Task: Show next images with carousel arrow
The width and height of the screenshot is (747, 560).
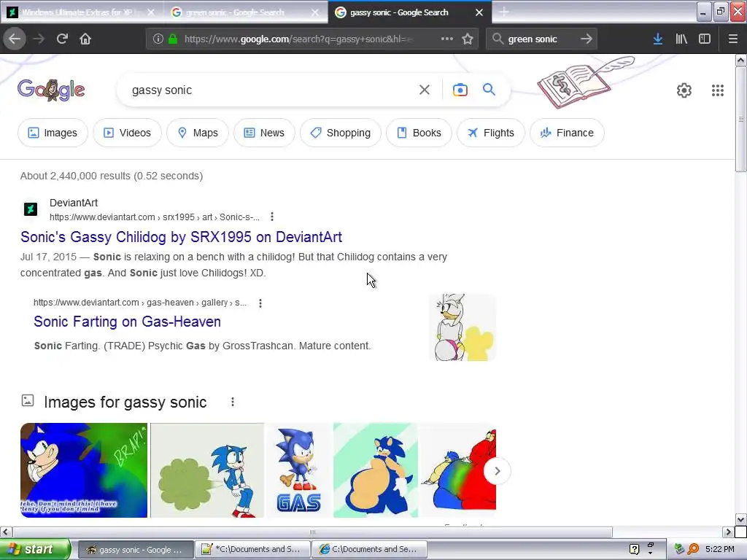Action: pos(497,471)
